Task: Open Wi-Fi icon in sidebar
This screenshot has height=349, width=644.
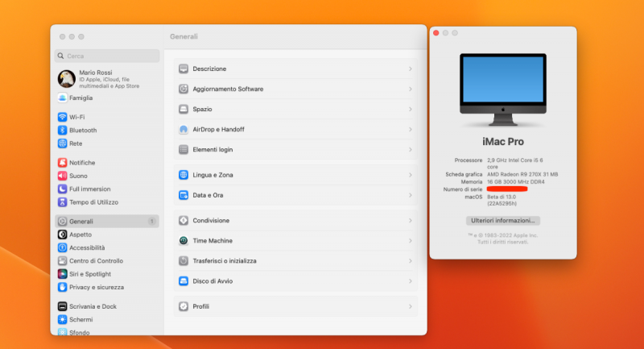Action: click(62, 117)
